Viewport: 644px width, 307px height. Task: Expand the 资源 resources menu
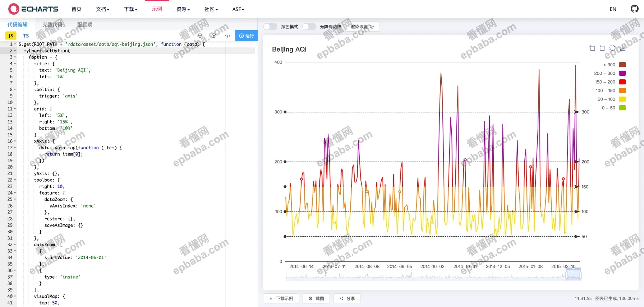coord(183,9)
